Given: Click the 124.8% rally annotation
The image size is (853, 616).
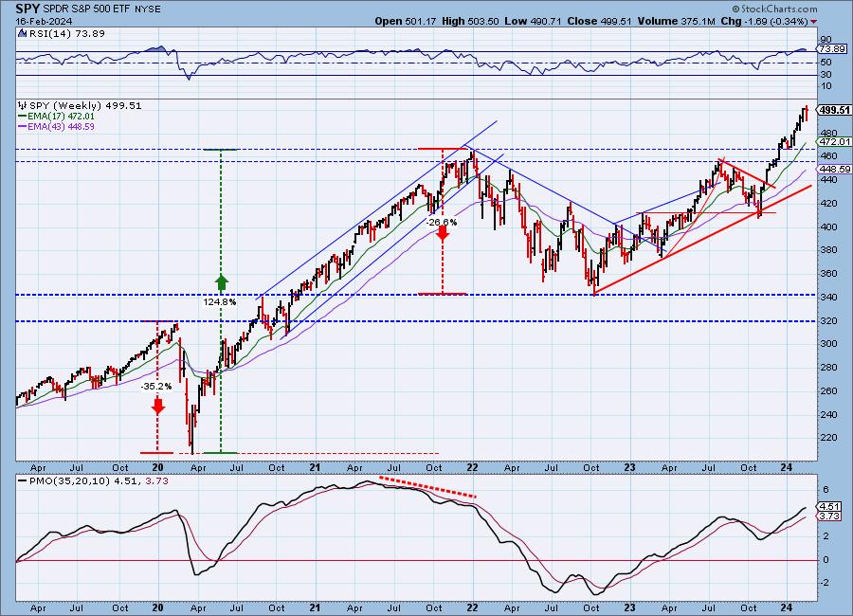Looking at the screenshot, I should tap(220, 301).
